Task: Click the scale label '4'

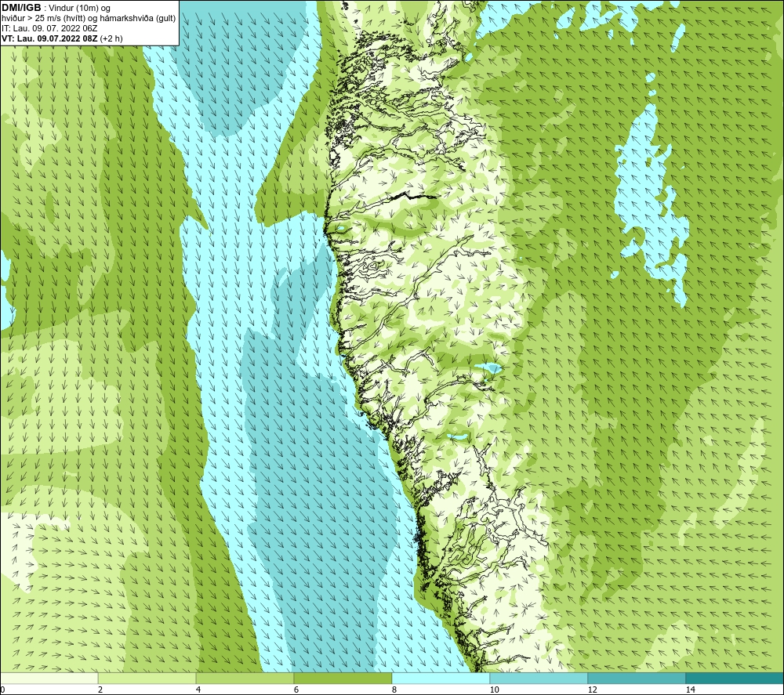Action: click(x=198, y=690)
